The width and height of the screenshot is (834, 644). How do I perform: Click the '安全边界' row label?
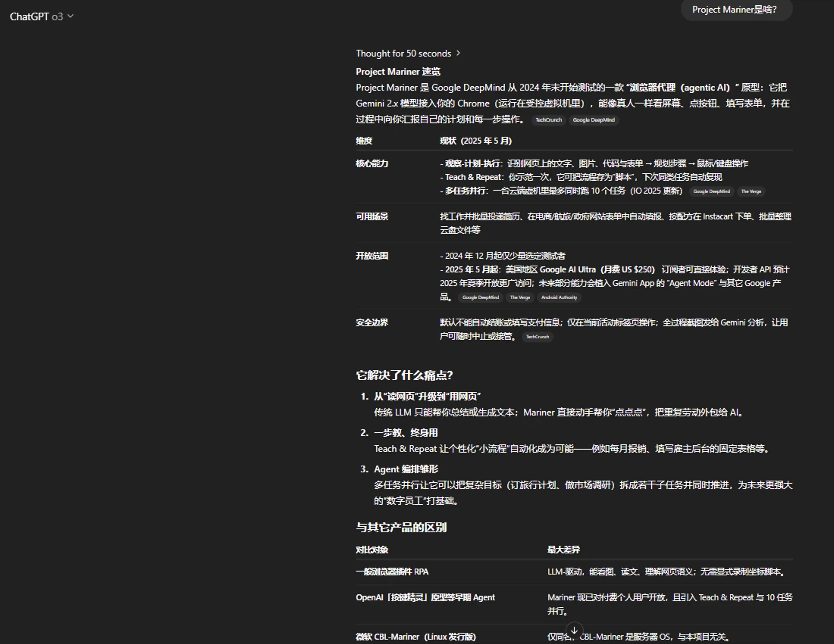point(372,323)
